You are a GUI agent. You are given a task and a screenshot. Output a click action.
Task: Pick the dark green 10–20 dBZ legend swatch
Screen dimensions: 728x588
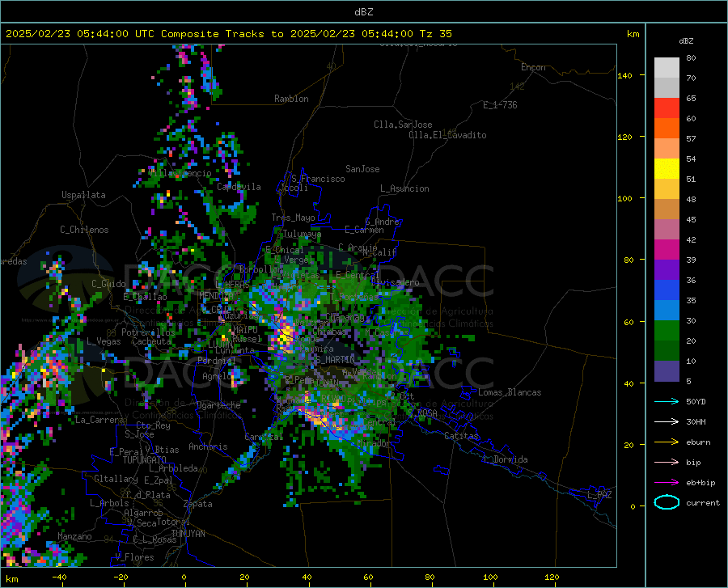coord(667,351)
